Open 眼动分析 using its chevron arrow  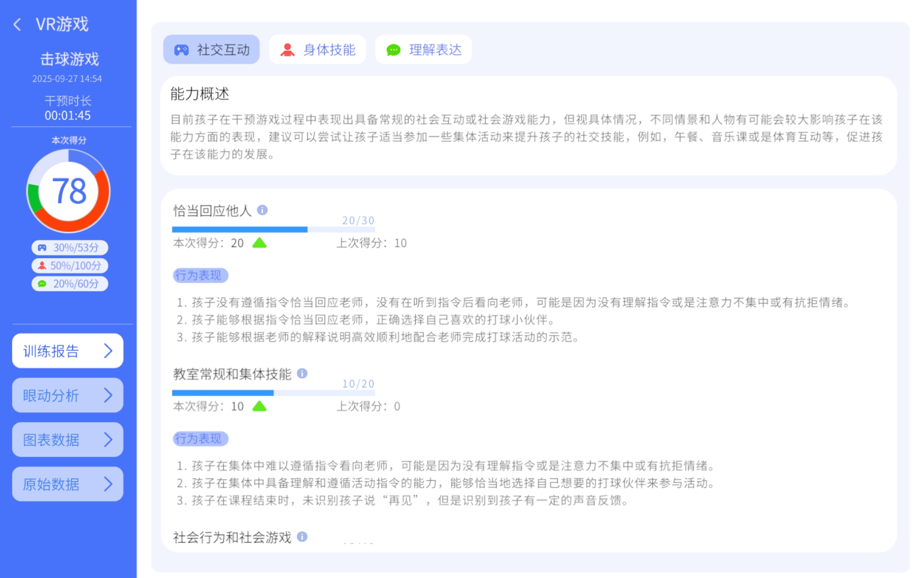tap(109, 395)
